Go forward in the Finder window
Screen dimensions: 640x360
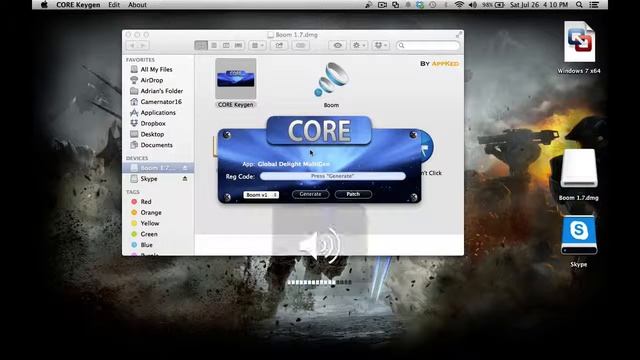[x=143, y=45]
